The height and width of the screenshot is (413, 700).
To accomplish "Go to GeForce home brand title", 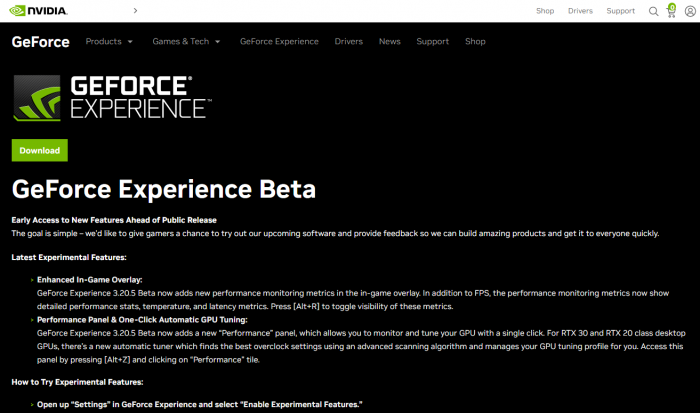I will pyautogui.click(x=41, y=42).
